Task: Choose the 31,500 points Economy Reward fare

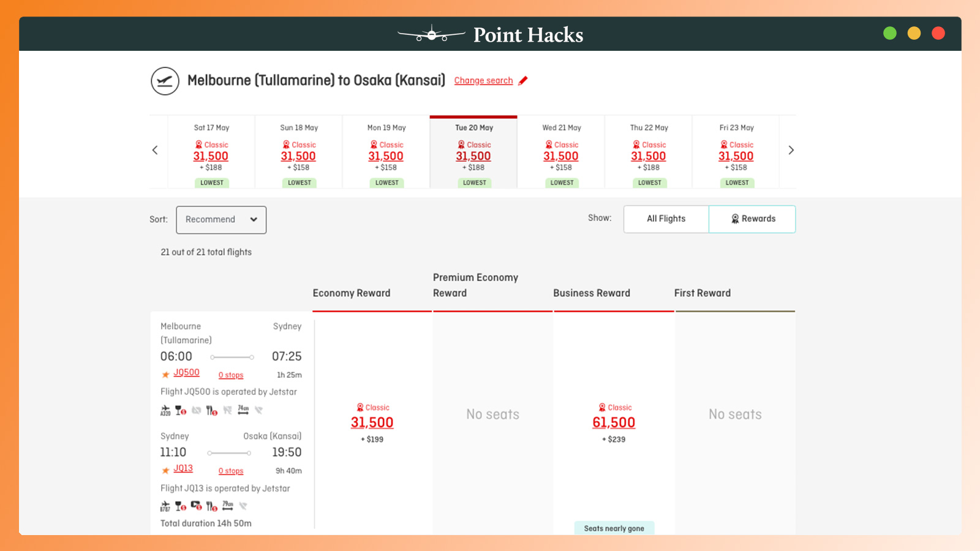Action: 372,422
